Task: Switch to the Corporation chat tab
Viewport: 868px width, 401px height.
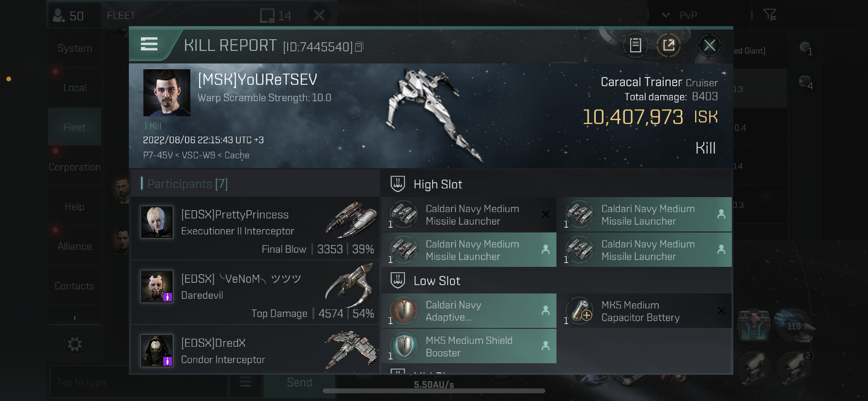Action: coord(75,167)
